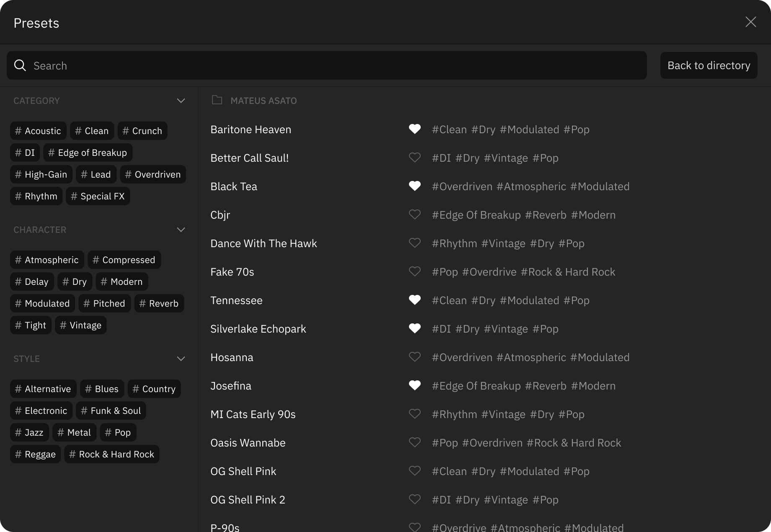Select the Vintage character tag
Screen dimensions: 771x532
(80, 325)
